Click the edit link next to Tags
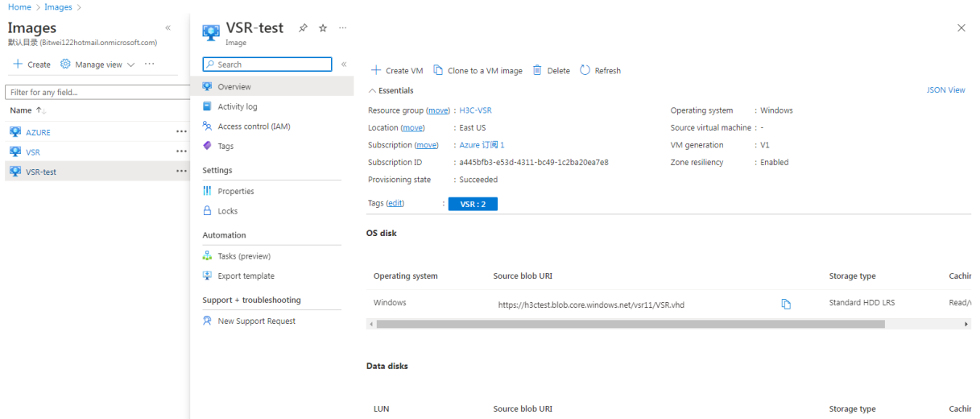 pyautogui.click(x=395, y=203)
